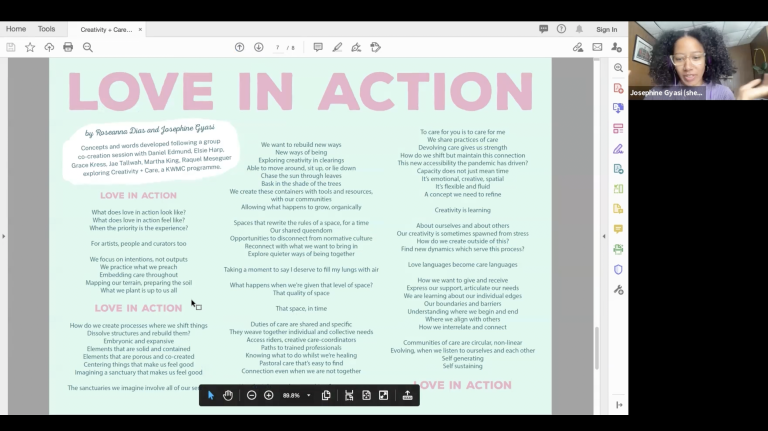The image size is (768, 431).
Task: Activate the arrow selection tool
Action: click(x=210, y=395)
